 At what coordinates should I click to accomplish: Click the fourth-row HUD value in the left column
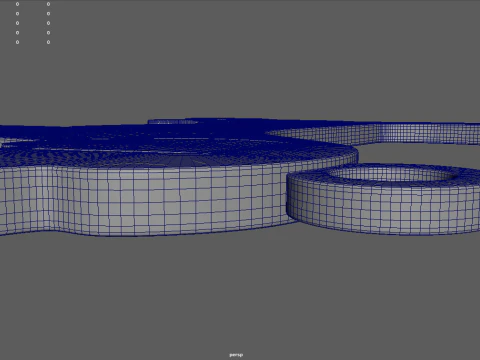17,33
